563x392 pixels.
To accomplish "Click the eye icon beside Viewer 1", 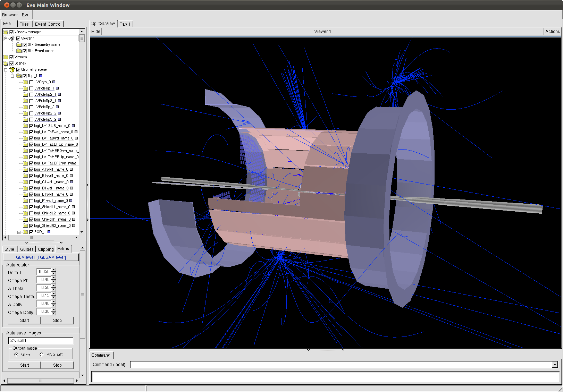I will pos(12,39).
